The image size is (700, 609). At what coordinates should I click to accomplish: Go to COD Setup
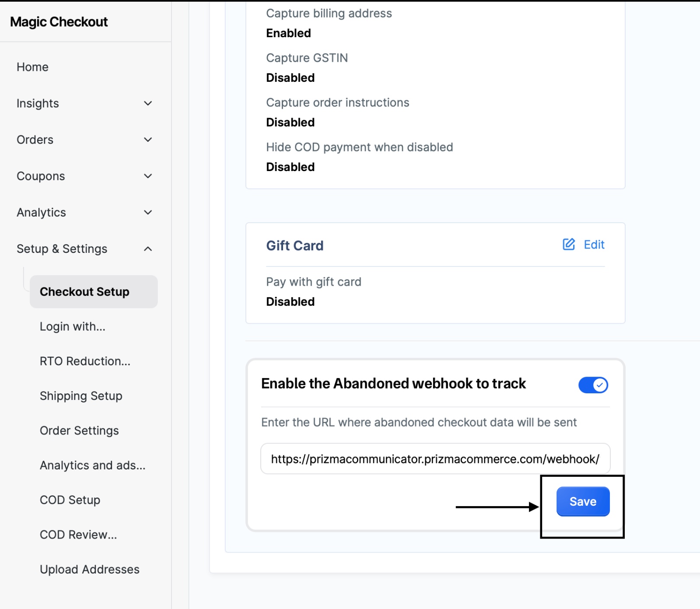tap(70, 500)
